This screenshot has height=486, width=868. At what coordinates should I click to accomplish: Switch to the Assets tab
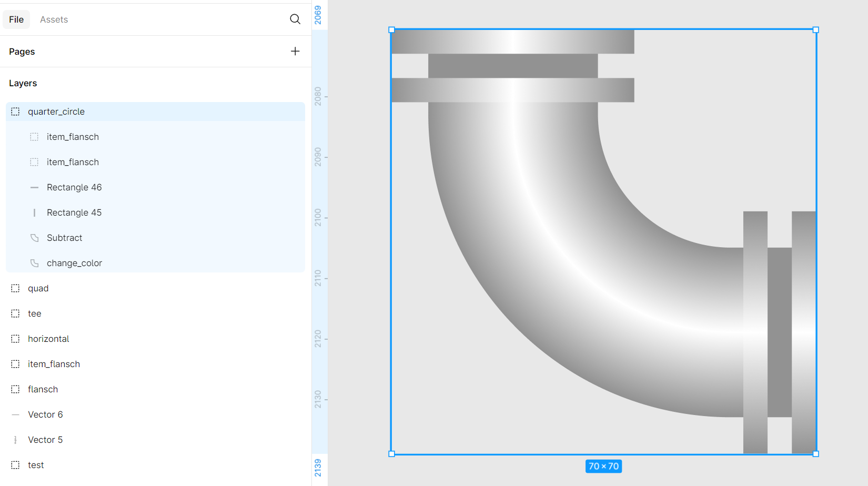(54, 19)
